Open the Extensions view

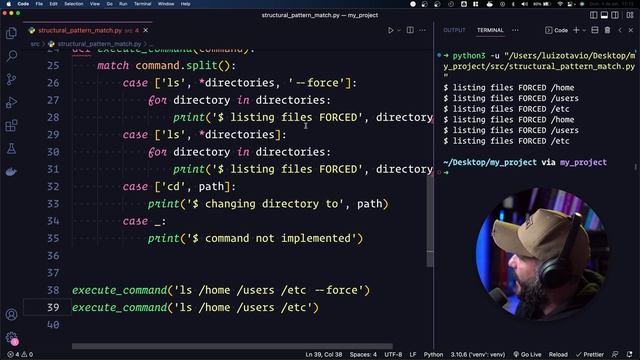pos(11,125)
